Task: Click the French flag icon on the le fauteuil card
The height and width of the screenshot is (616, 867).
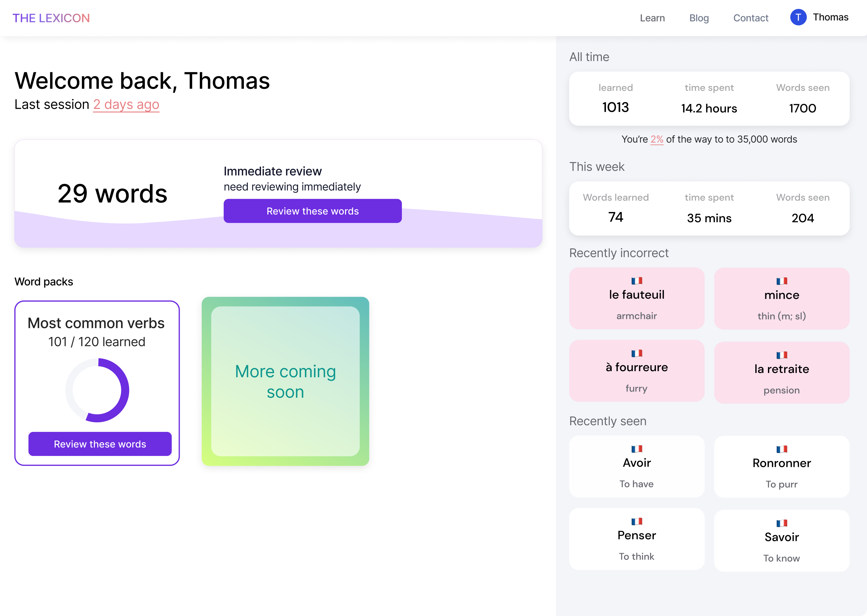Action: pyautogui.click(x=637, y=280)
